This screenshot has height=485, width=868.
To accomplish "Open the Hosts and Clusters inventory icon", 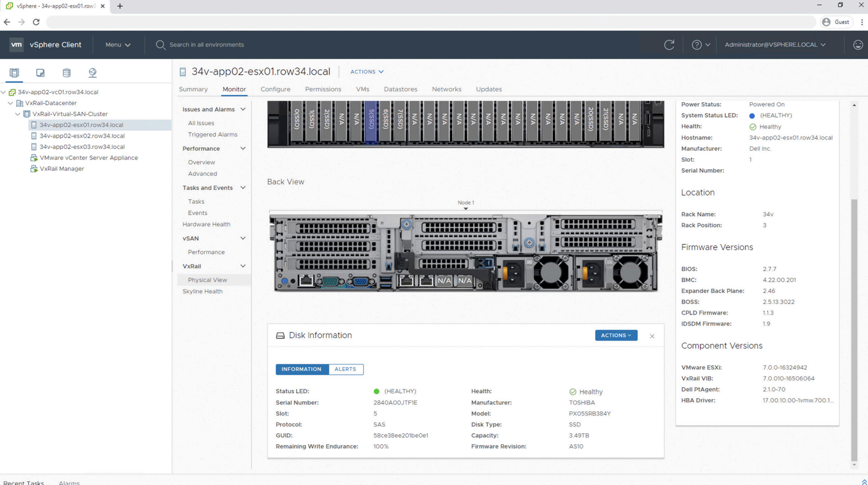I will tap(14, 73).
